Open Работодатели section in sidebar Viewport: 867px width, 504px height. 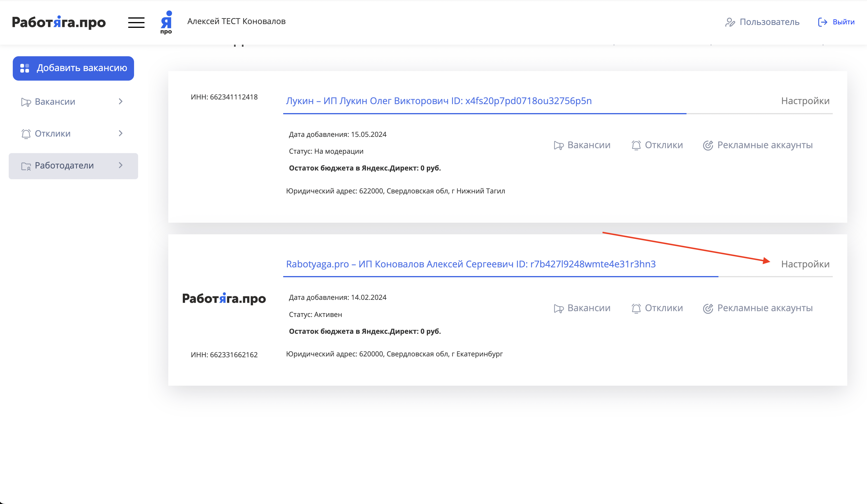coord(73,166)
